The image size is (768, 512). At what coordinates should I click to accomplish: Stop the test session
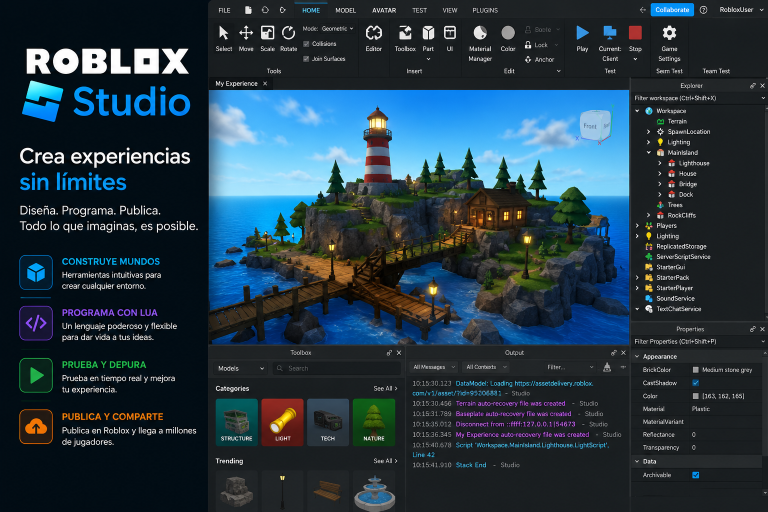(x=635, y=38)
